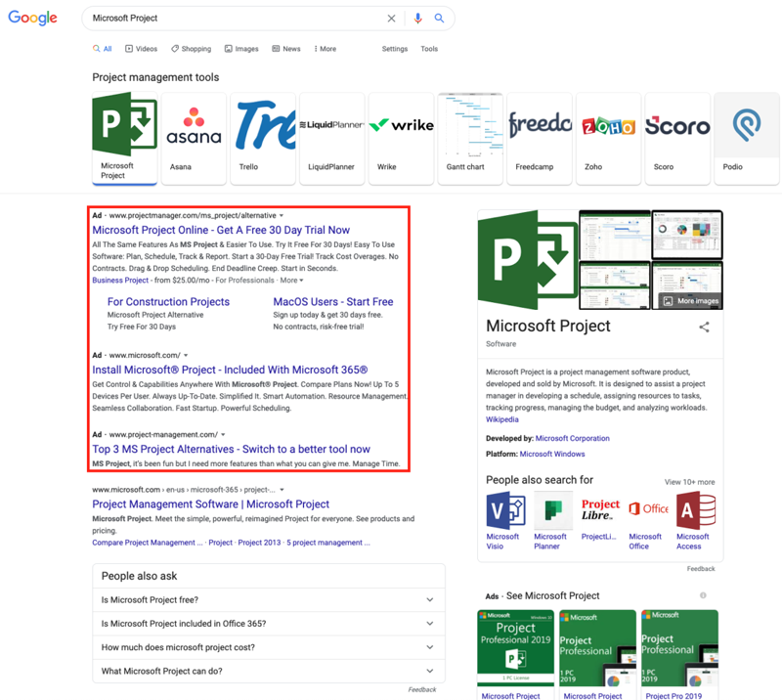The height and width of the screenshot is (700, 782).
Task: Expand 'How much does microsoft project cost?'
Action: (x=269, y=647)
